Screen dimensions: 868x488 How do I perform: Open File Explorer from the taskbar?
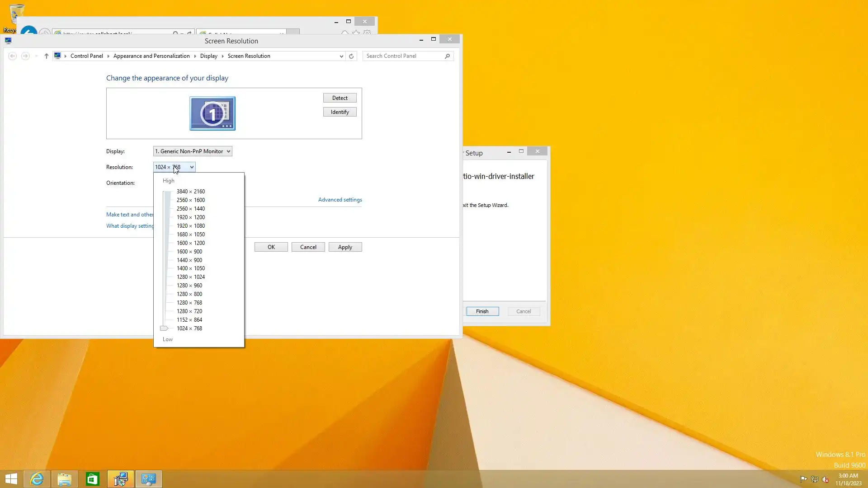click(x=65, y=479)
